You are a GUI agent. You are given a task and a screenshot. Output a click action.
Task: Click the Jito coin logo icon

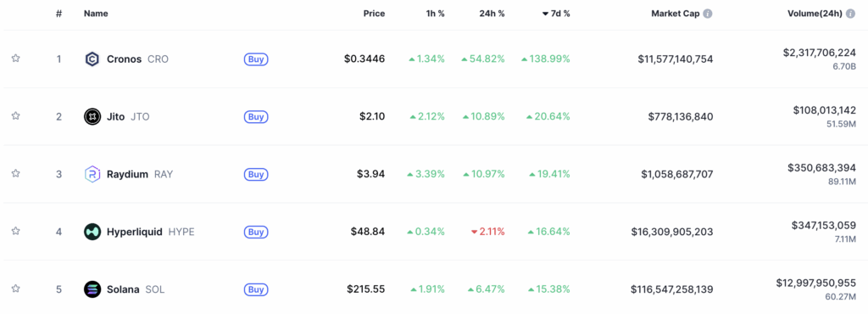pos(92,116)
